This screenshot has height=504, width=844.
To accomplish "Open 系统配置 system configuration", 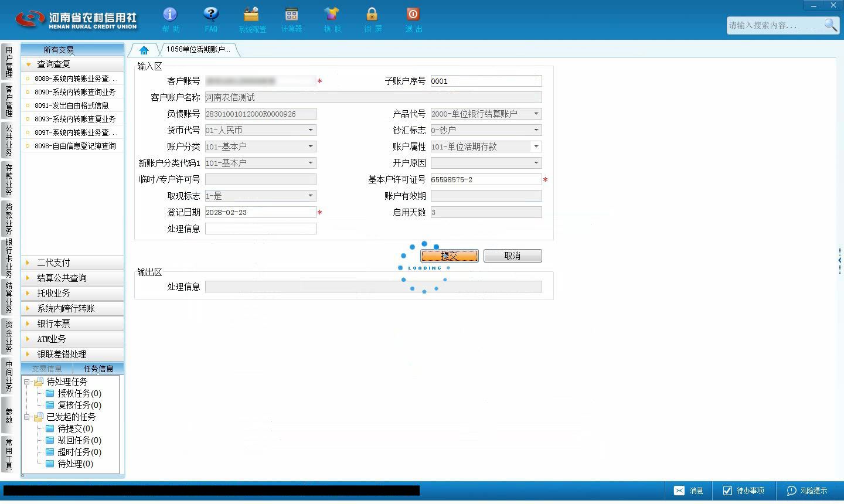I will [x=251, y=19].
